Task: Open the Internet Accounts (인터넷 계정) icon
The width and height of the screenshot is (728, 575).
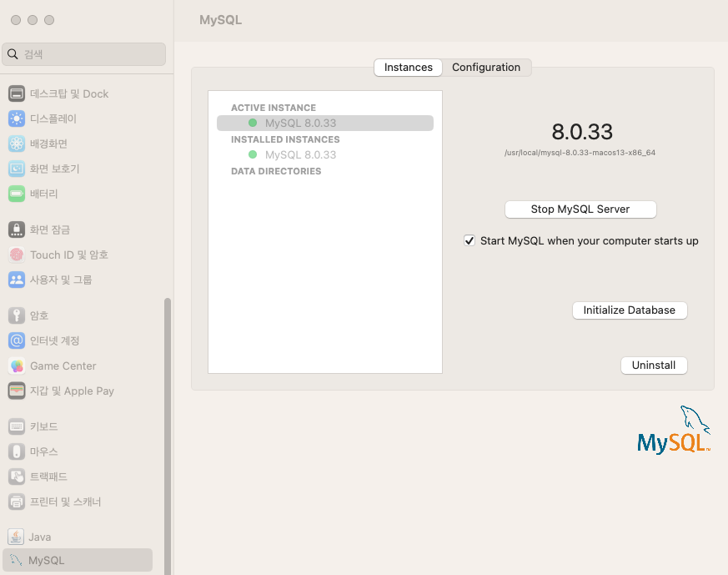Action: pyautogui.click(x=17, y=340)
